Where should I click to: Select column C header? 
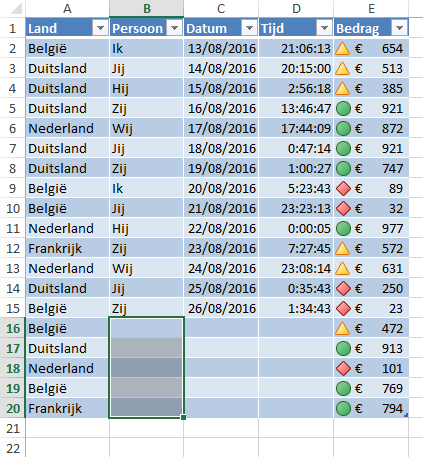pyautogui.click(x=221, y=8)
